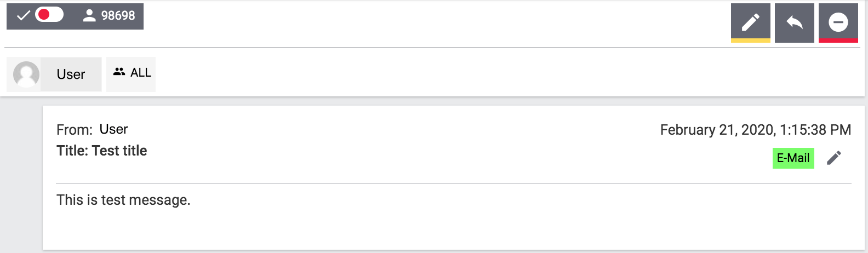This screenshot has width=868, height=253.
Task: Click the Test title heading
Action: click(x=102, y=151)
